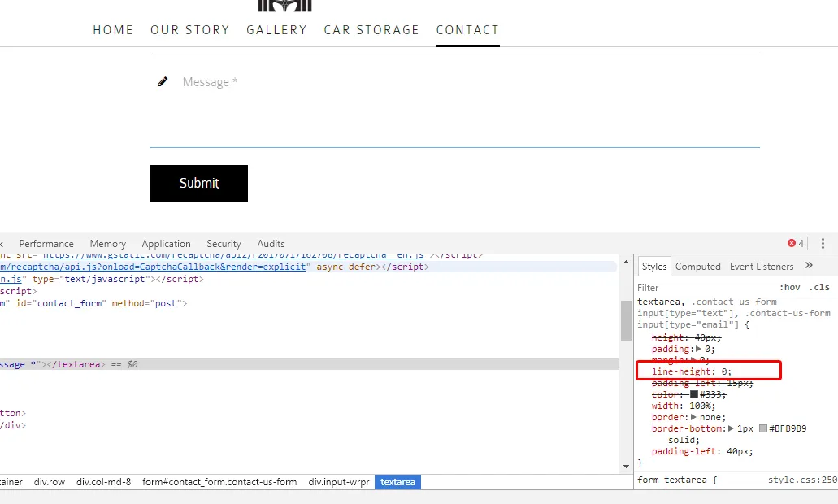
Task: Click the red error count icon
Action: (792, 243)
